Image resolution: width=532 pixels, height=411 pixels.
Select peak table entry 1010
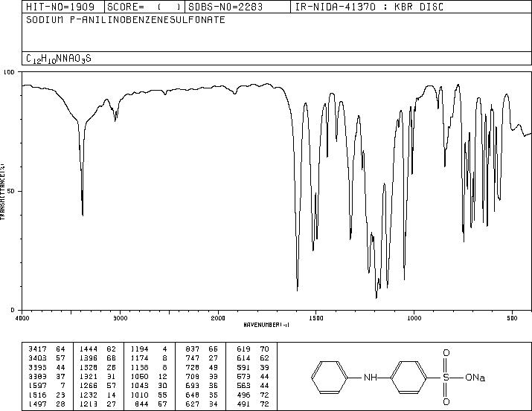click(x=139, y=395)
